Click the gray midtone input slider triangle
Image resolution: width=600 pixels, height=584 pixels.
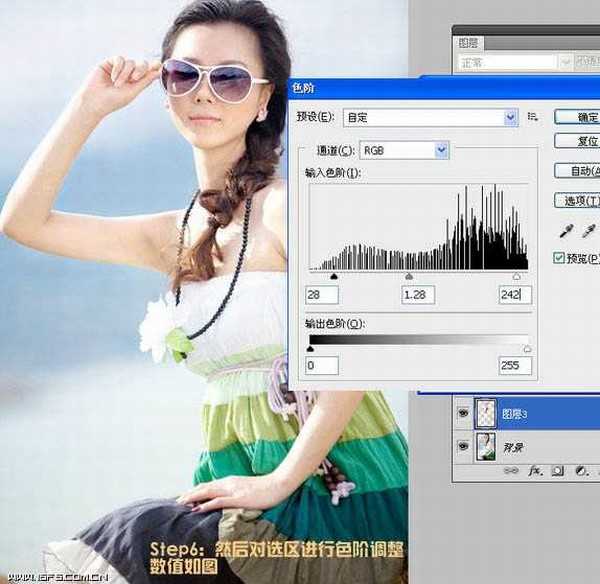(408, 276)
